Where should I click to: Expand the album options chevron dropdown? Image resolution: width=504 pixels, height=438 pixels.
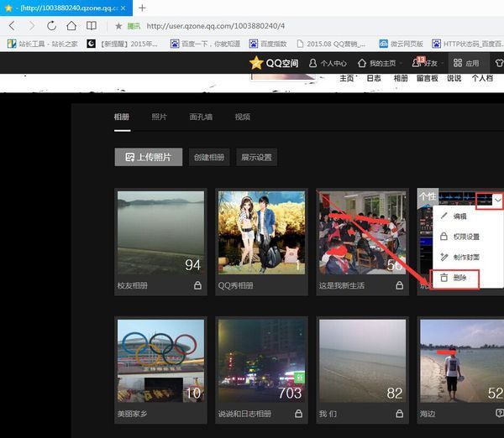pos(499,200)
